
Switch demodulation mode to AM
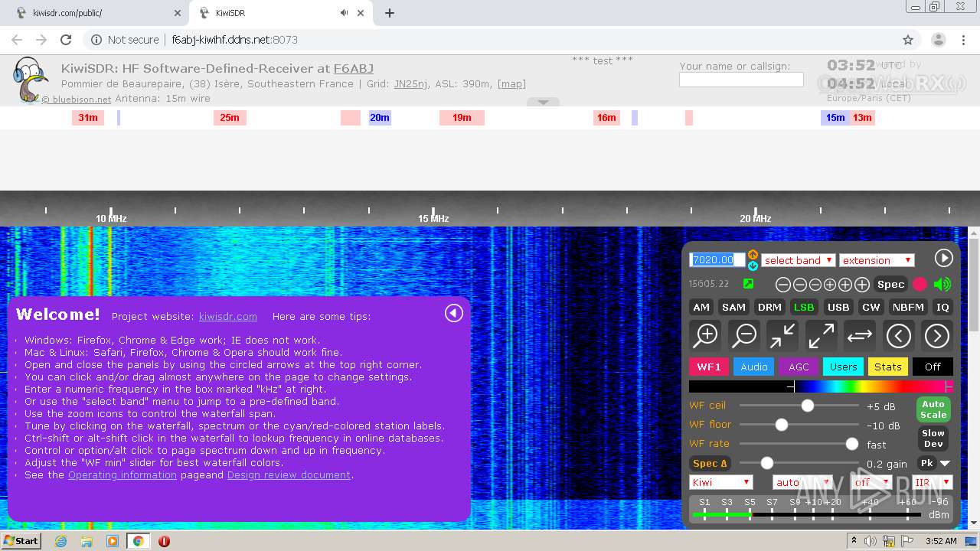tap(701, 307)
